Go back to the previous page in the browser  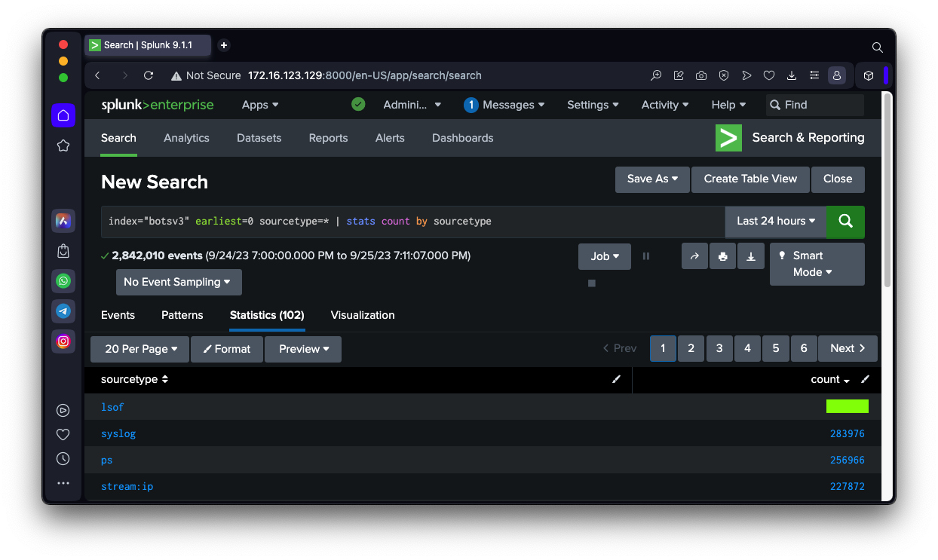point(98,75)
